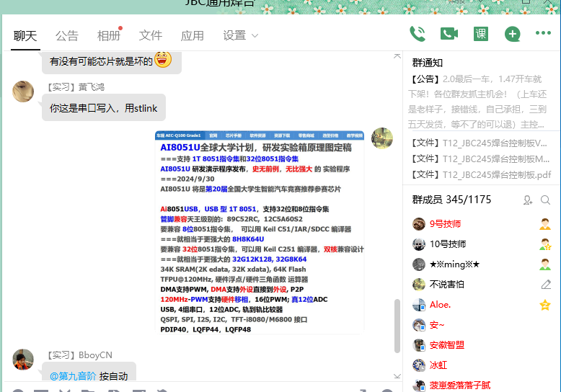Open the 相册 album tab
This screenshot has width=561, height=392.
click(x=109, y=36)
